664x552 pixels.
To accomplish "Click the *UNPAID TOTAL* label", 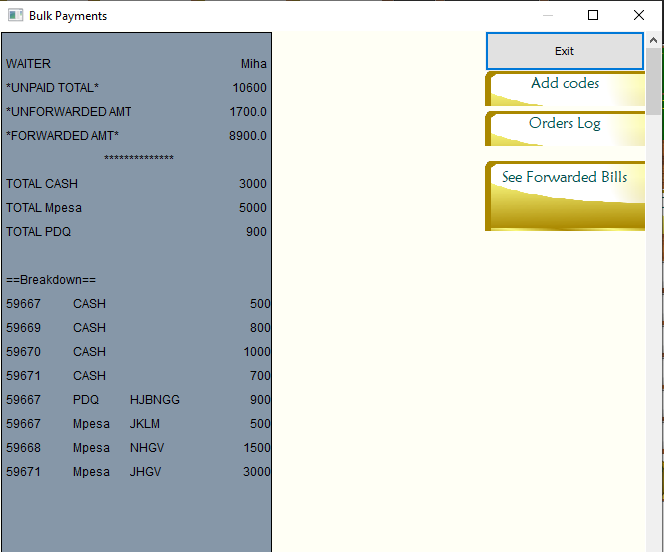I will 53,88.
